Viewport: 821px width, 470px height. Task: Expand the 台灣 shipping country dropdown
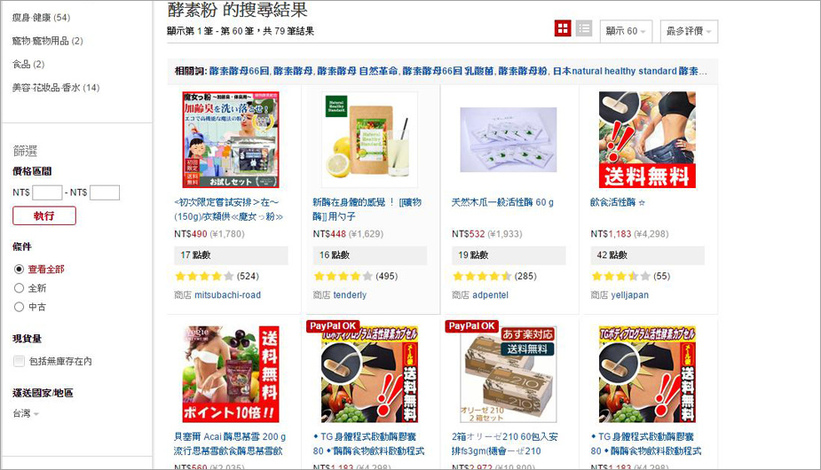pyautogui.click(x=26, y=414)
